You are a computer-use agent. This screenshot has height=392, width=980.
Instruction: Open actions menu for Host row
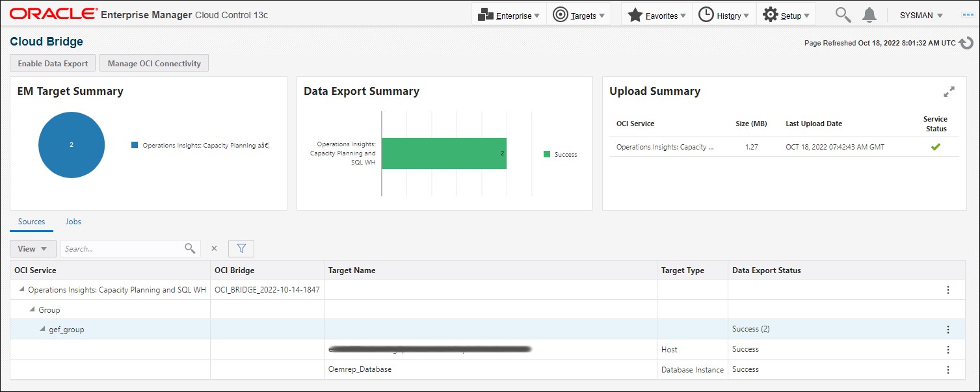pos(948,350)
